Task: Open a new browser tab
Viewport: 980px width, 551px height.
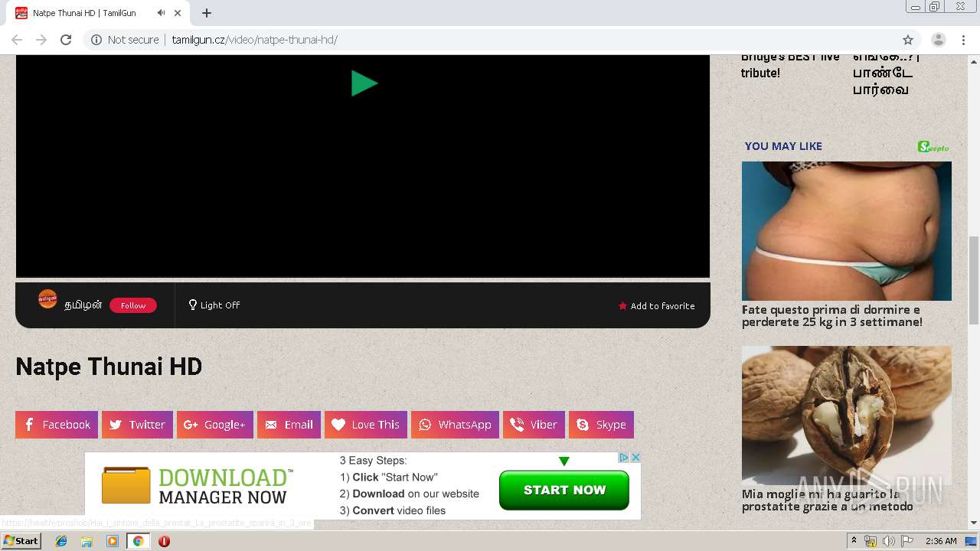Action: coord(207,13)
